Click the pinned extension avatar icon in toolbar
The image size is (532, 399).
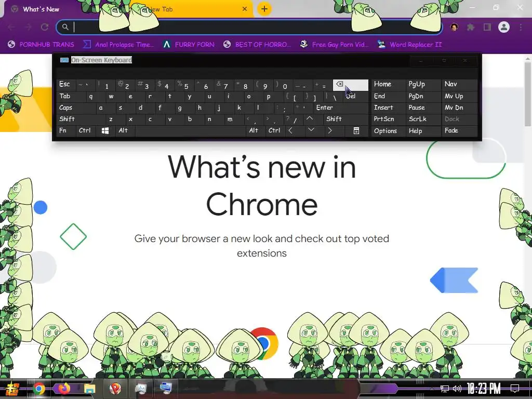tap(454, 27)
